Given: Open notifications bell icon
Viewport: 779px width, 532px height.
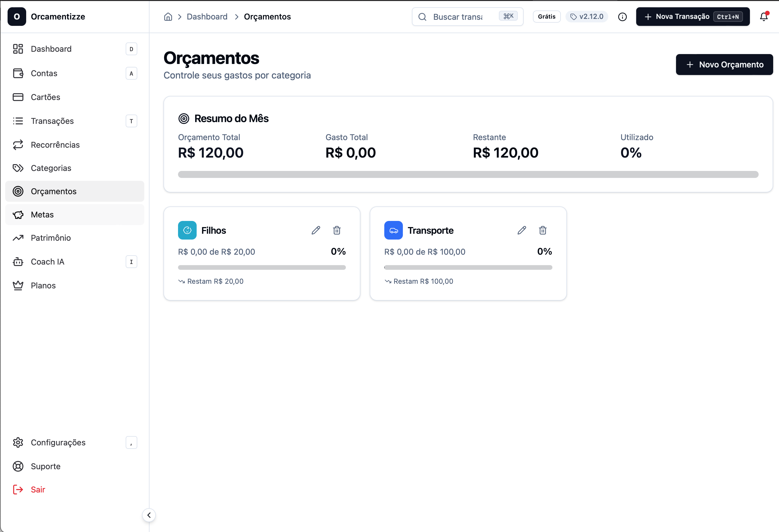Looking at the screenshot, I should click(764, 16).
